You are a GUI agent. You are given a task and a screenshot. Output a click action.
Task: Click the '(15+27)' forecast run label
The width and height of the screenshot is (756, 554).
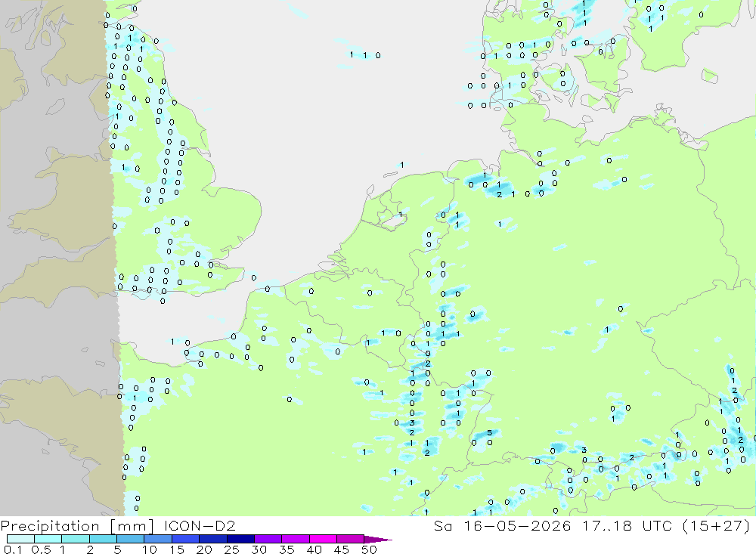tap(717, 525)
